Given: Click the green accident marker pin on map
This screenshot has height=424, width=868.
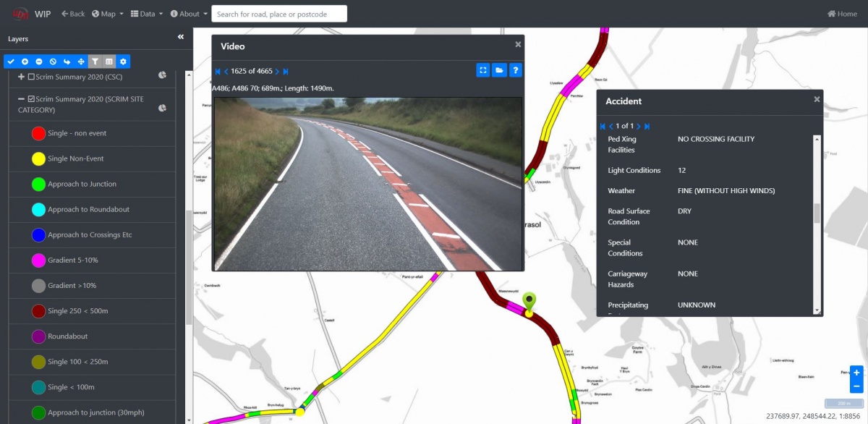Looking at the screenshot, I should point(529,301).
